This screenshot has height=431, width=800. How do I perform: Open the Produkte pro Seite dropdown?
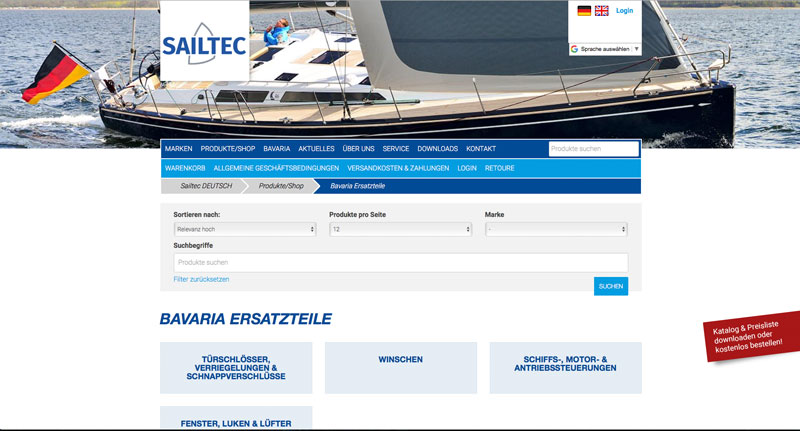(x=401, y=230)
